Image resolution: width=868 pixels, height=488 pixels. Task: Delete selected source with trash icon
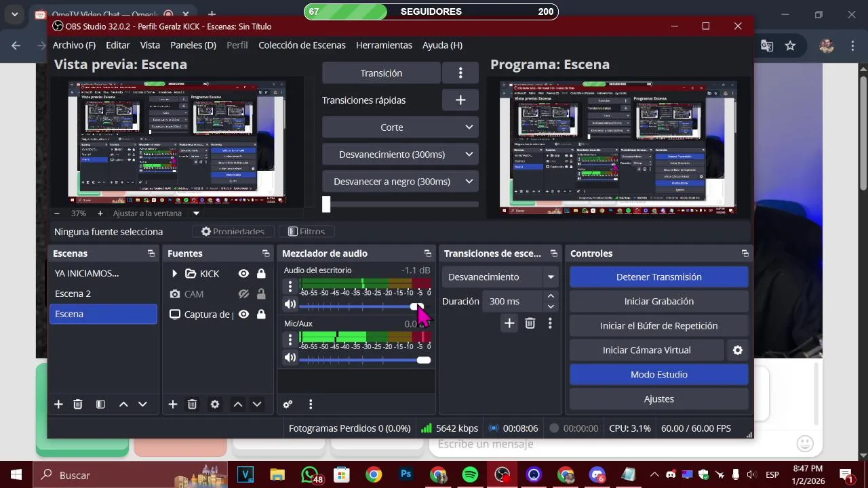(x=192, y=404)
